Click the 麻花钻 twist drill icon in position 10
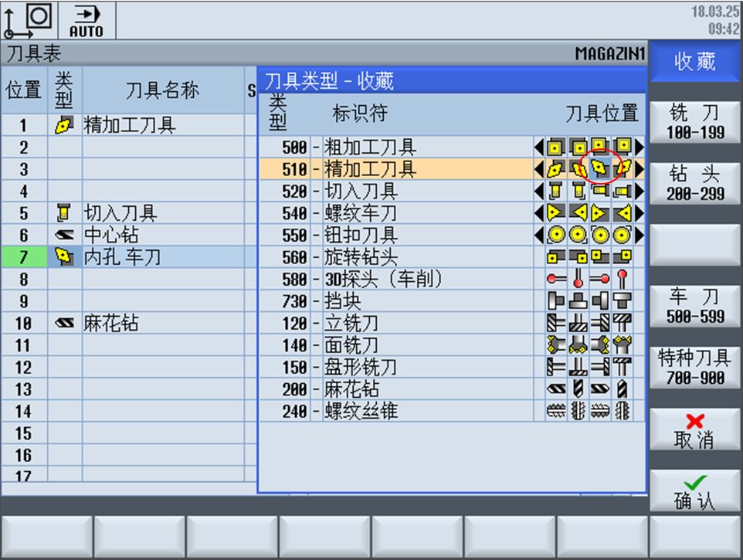The height and width of the screenshot is (560, 743). (64, 323)
